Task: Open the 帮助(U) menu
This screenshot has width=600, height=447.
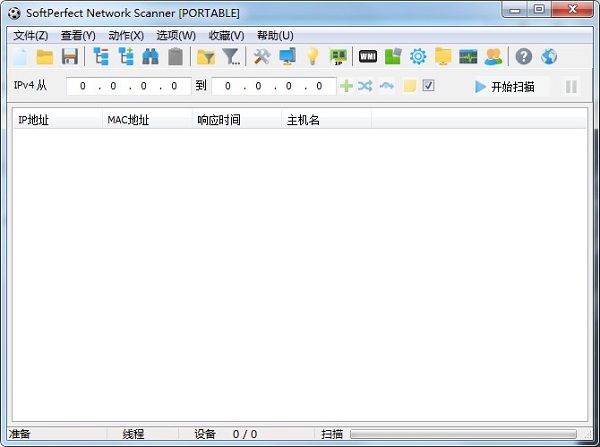Action: [275, 35]
